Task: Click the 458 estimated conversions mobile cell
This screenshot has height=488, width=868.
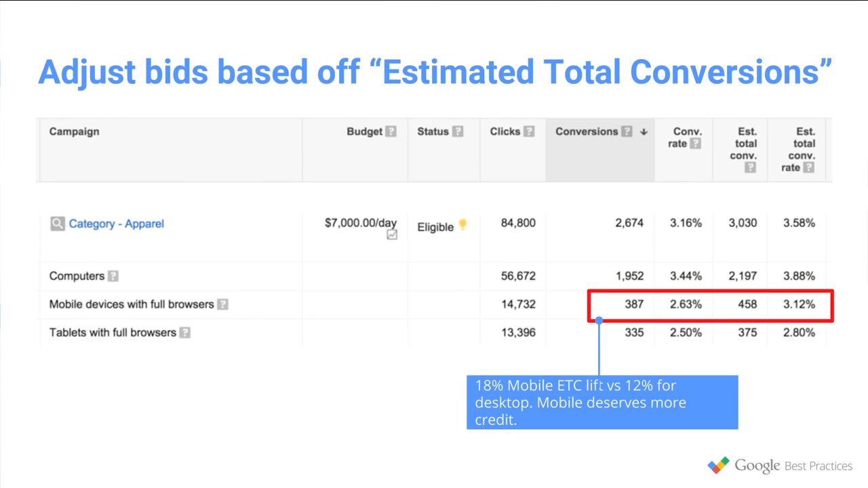Action: click(747, 304)
